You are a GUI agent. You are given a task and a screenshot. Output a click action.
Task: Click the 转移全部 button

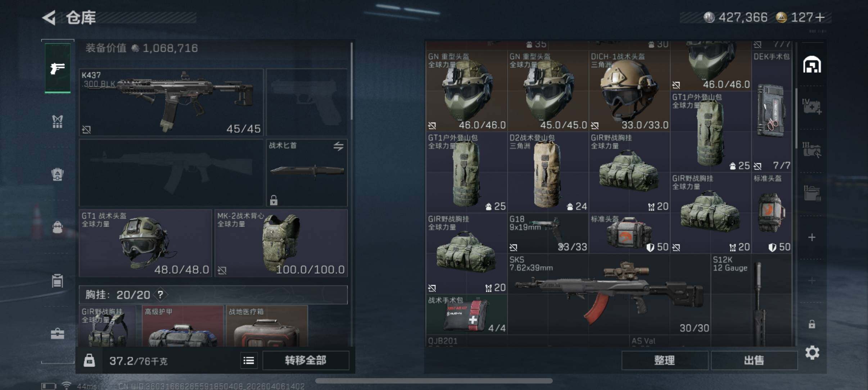pos(306,360)
